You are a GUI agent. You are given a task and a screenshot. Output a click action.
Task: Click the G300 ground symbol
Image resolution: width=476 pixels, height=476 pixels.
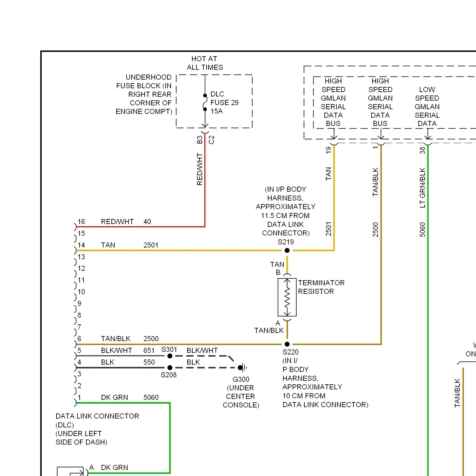point(242,367)
